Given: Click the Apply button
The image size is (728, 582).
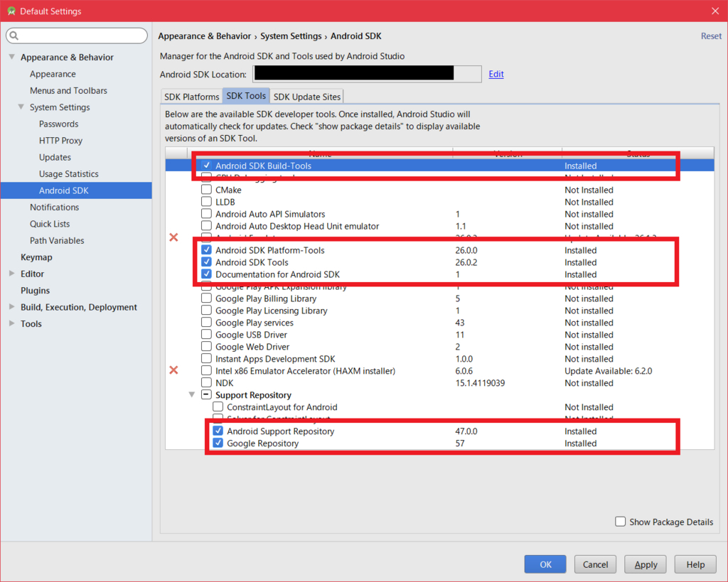Looking at the screenshot, I should click(646, 564).
